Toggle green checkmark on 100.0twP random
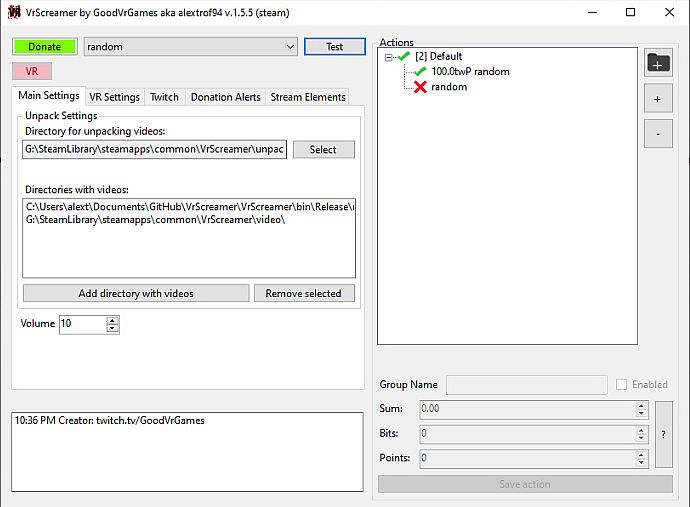The width and height of the screenshot is (690, 507). (420, 71)
